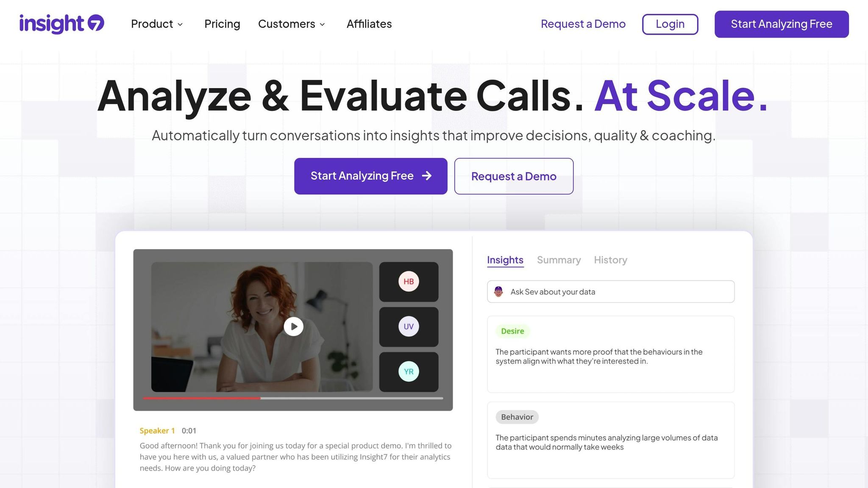Select the UV participant avatar
868x488 pixels.
click(409, 327)
